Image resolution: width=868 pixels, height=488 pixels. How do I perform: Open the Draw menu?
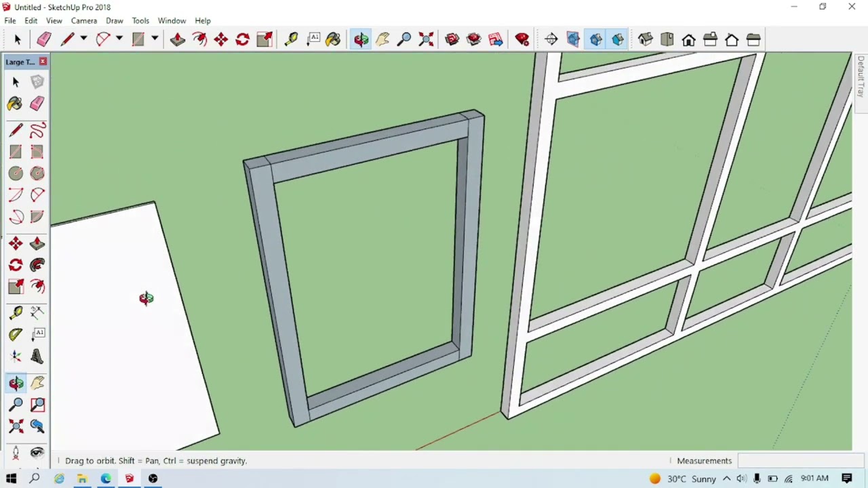[x=114, y=21]
